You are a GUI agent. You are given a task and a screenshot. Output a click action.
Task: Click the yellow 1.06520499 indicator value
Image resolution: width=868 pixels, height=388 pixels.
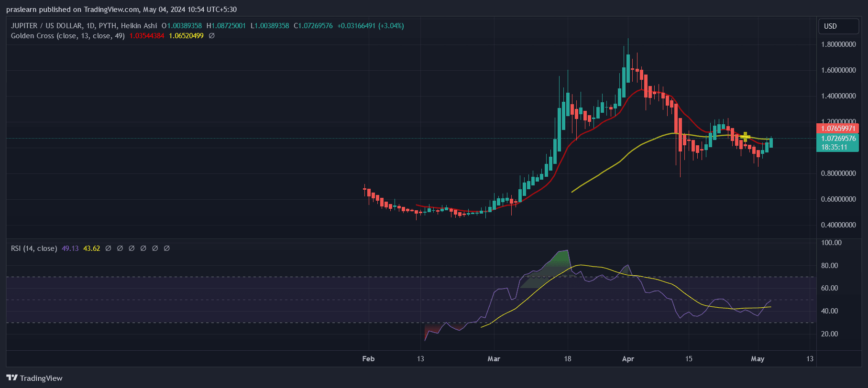coord(186,36)
